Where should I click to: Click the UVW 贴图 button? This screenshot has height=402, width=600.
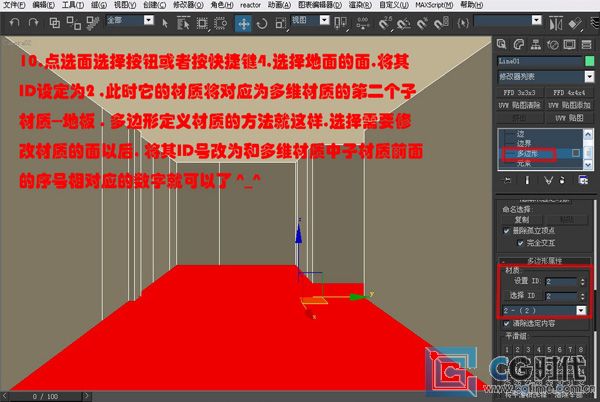[x=569, y=118]
